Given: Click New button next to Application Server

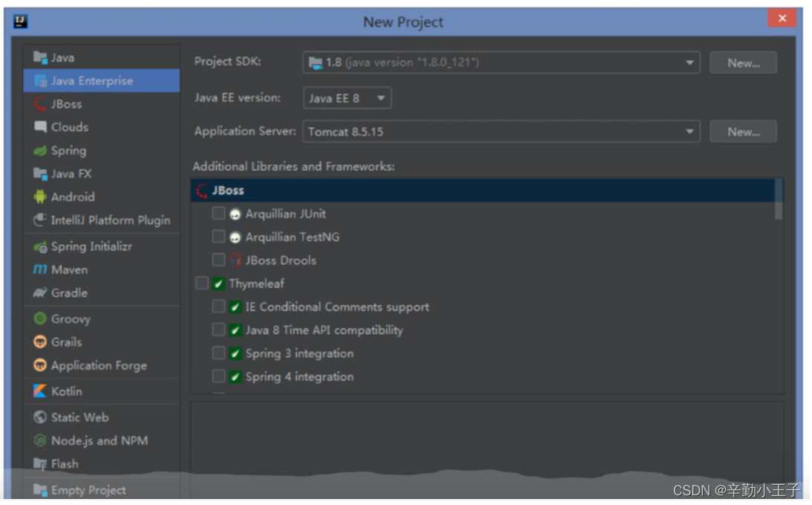Looking at the screenshot, I should 743,131.
